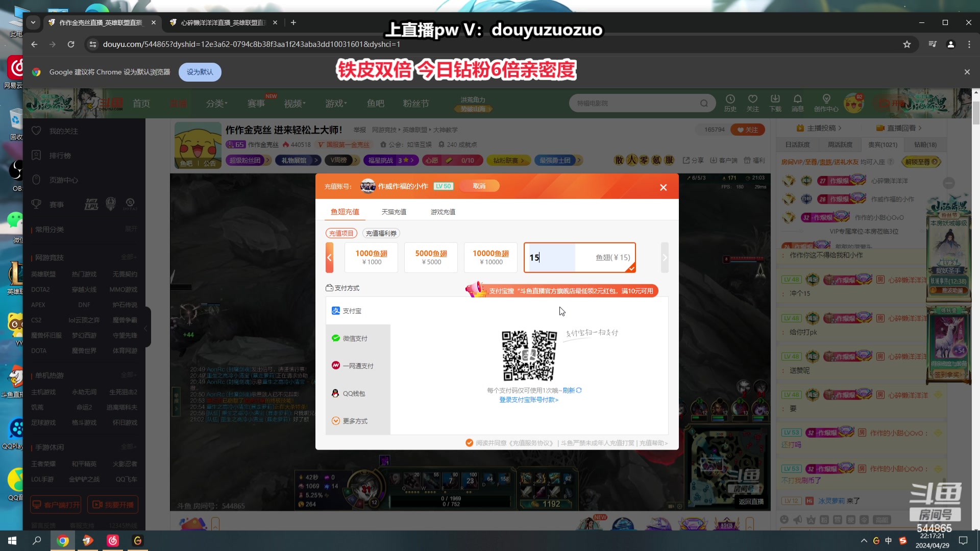Open the 客户端 icon near stream title

click(x=724, y=160)
